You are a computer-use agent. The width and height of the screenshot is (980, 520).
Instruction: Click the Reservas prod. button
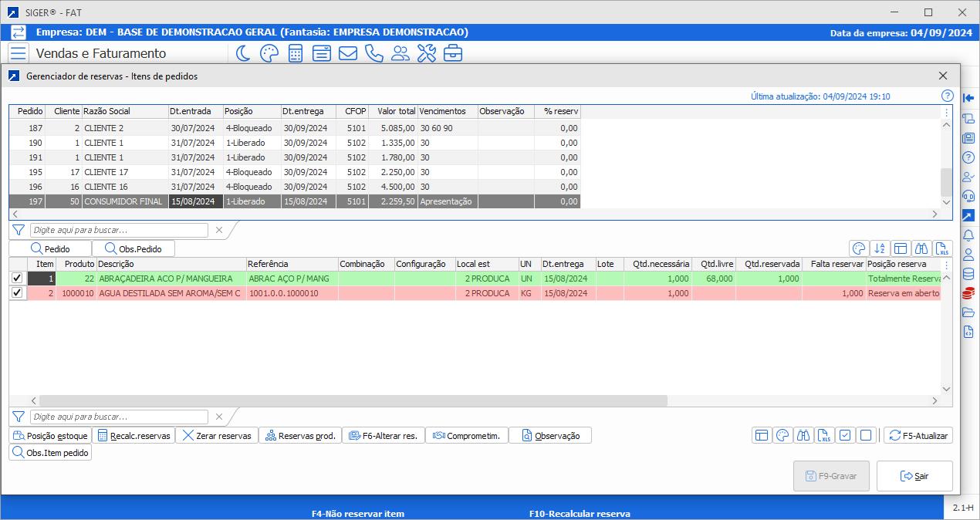pos(300,435)
